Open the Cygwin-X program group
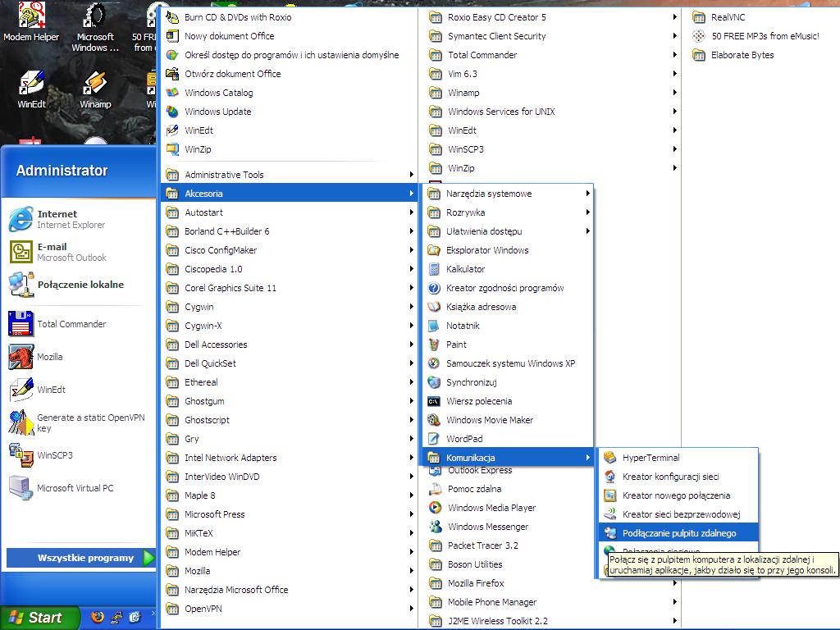This screenshot has height=630, width=840. pos(289,326)
